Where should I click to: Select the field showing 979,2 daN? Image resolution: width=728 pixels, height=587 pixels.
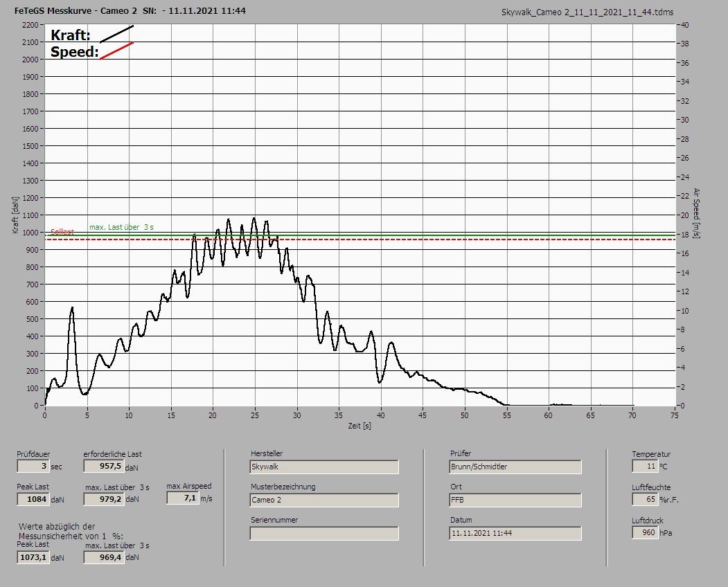click(x=104, y=499)
